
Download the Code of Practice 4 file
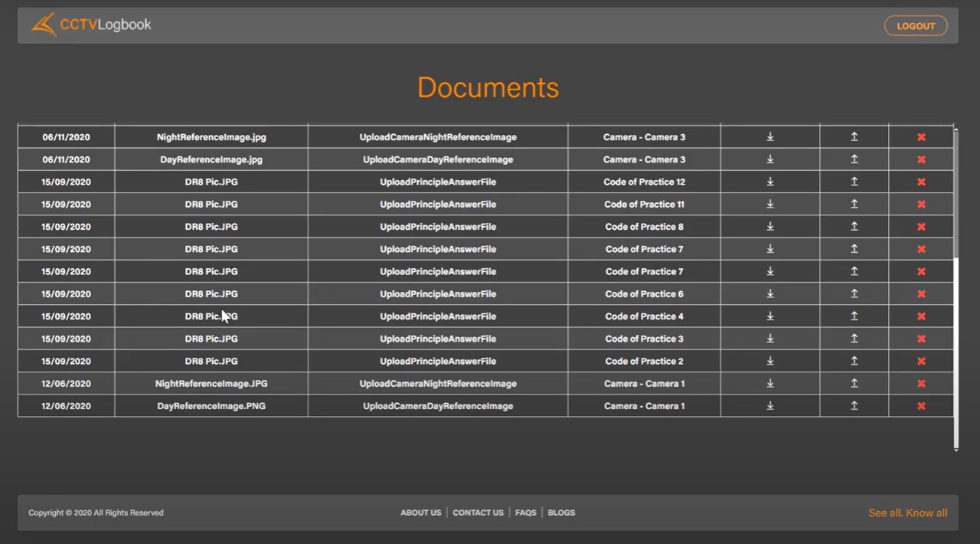pyautogui.click(x=770, y=316)
